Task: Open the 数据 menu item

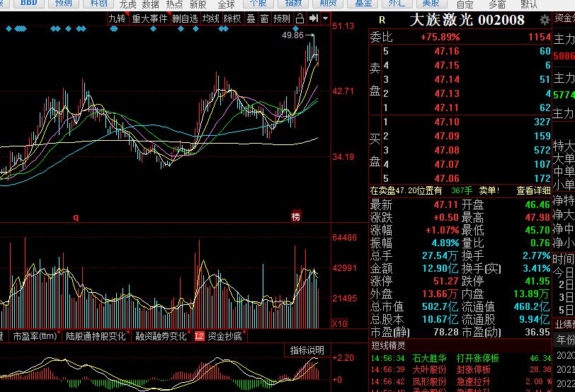Action: coord(150,4)
